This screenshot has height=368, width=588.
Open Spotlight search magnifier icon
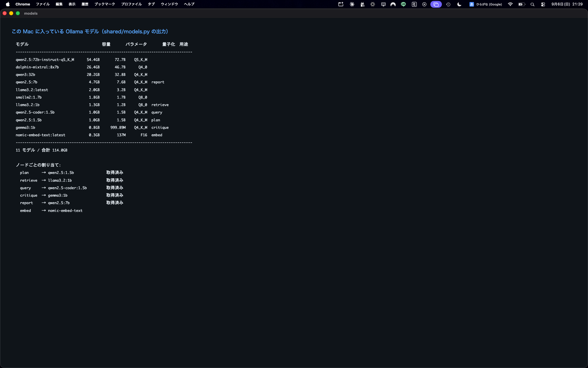click(x=533, y=4)
